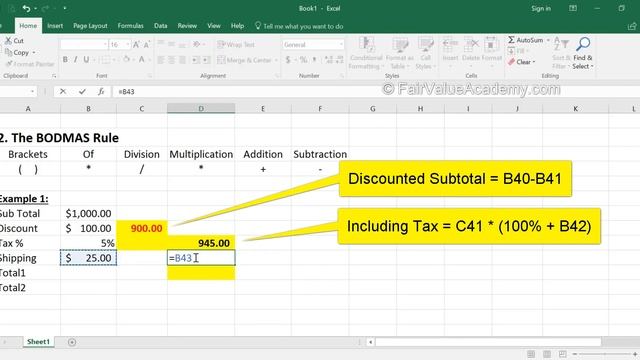Open Insert Function fx button
This screenshot has height=360, width=640.
tap(101, 91)
